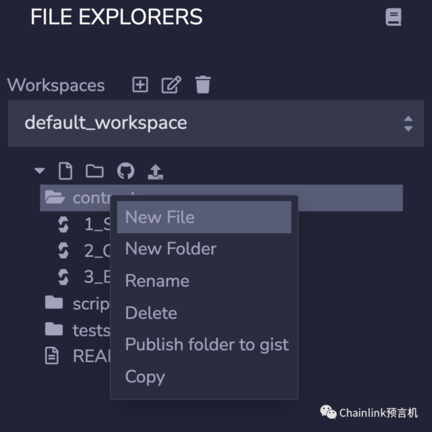Click the rename workspace pencil icon

[x=171, y=85]
